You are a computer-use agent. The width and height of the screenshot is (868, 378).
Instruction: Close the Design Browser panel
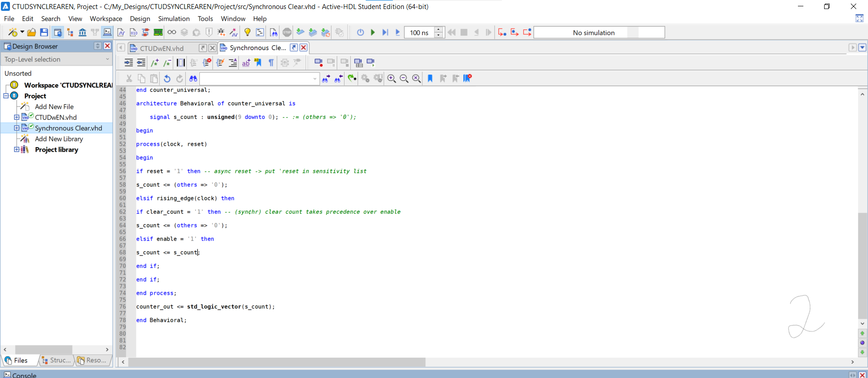108,46
